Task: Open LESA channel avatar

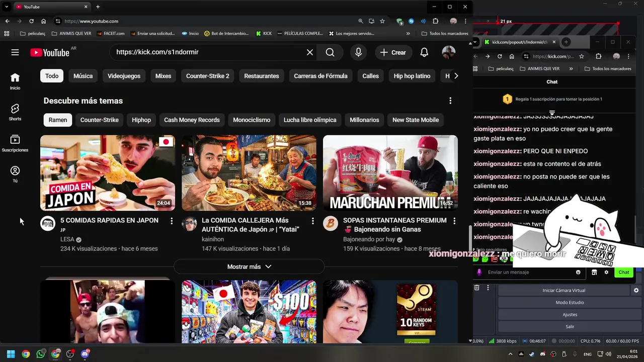Action: (48, 224)
